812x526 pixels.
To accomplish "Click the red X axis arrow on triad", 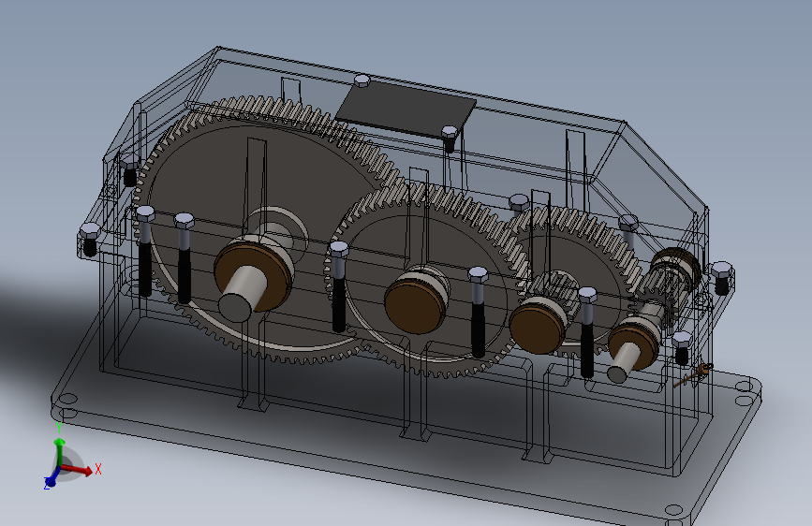I will [79, 470].
